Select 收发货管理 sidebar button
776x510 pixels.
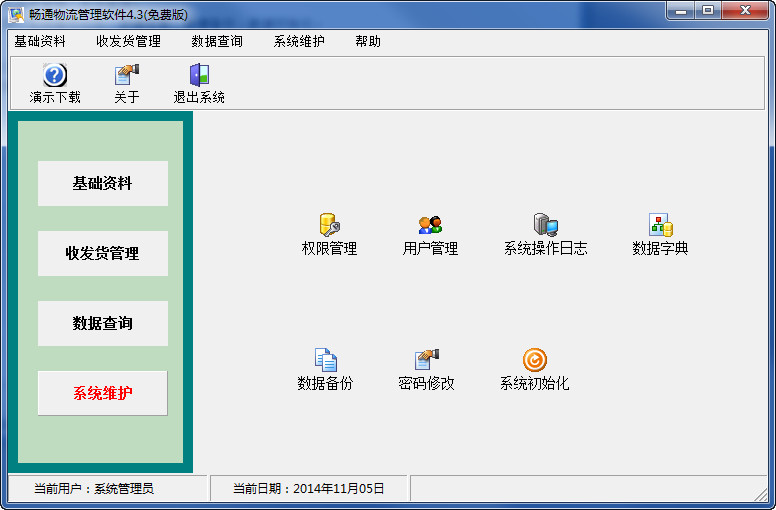coord(103,253)
